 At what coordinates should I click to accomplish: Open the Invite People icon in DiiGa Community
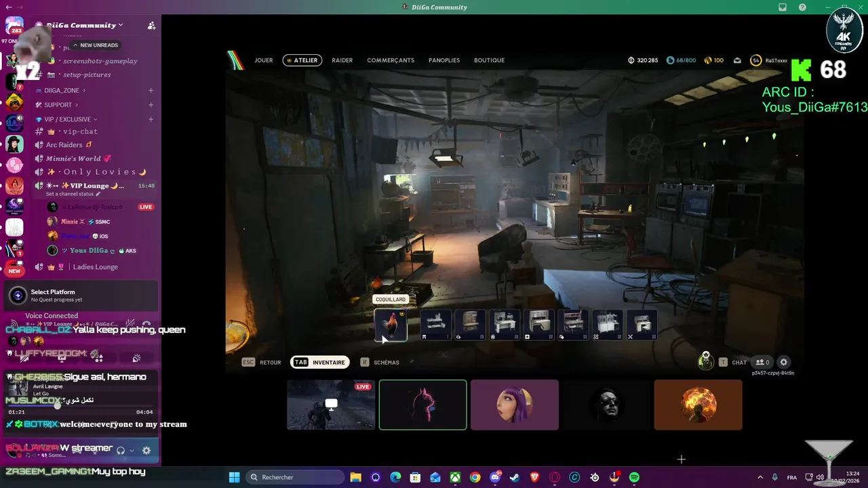coord(151,26)
